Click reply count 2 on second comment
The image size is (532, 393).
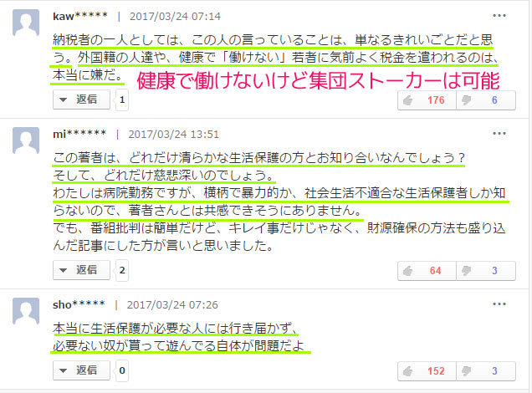coord(122,271)
